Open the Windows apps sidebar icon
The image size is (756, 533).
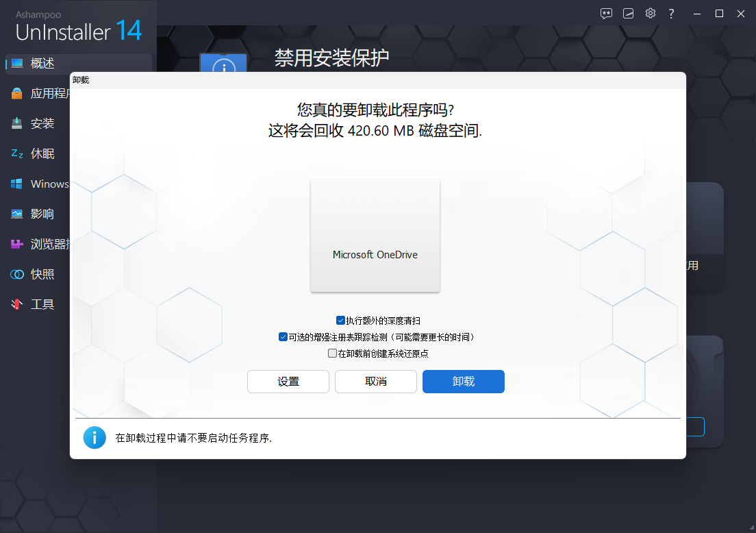point(17,184)
